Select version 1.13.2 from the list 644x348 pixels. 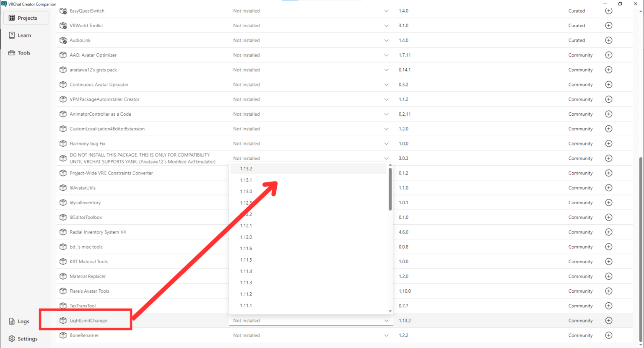(246, 169)
